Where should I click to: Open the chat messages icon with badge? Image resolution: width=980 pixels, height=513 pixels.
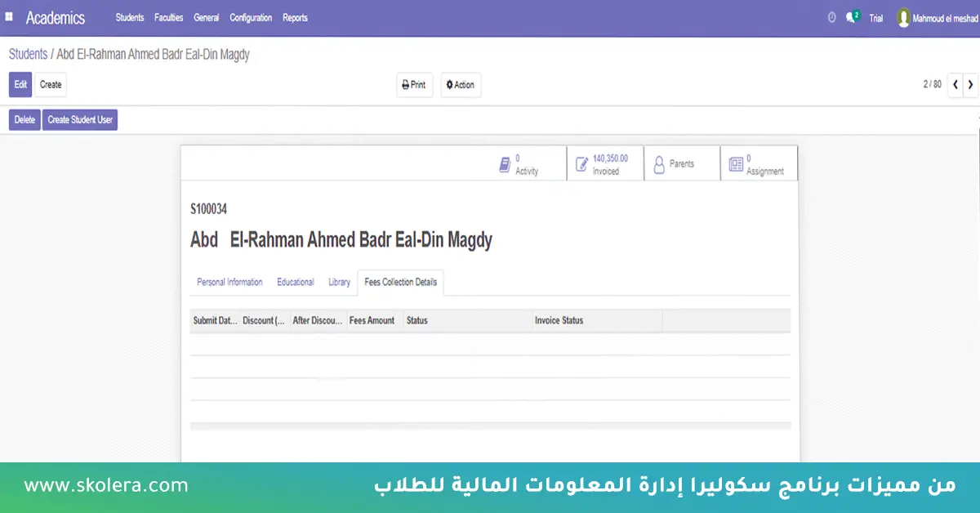[852, 17]
